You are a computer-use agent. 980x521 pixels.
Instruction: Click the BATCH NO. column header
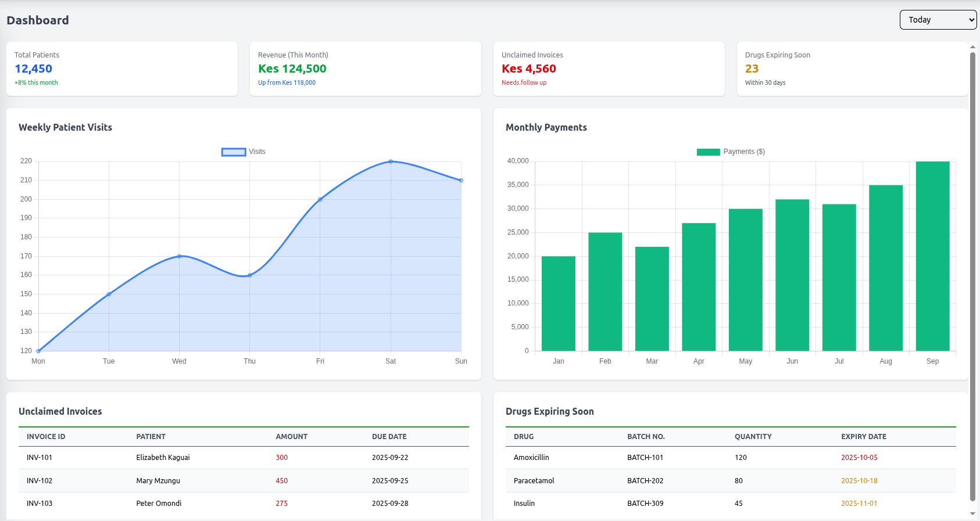click(x=646, y=437)
